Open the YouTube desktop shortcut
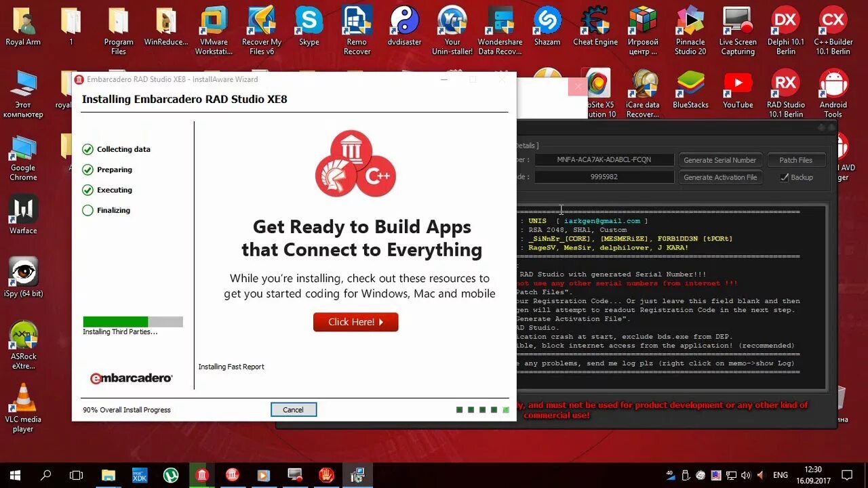 coord(738,89)
